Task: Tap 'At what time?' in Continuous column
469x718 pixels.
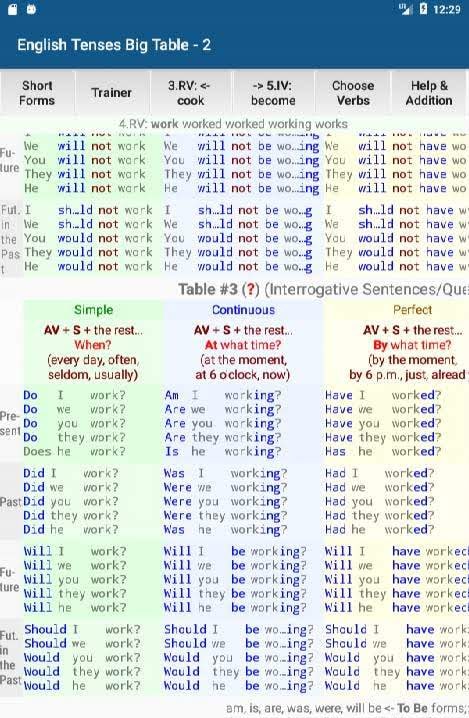Action: (243, 345)
